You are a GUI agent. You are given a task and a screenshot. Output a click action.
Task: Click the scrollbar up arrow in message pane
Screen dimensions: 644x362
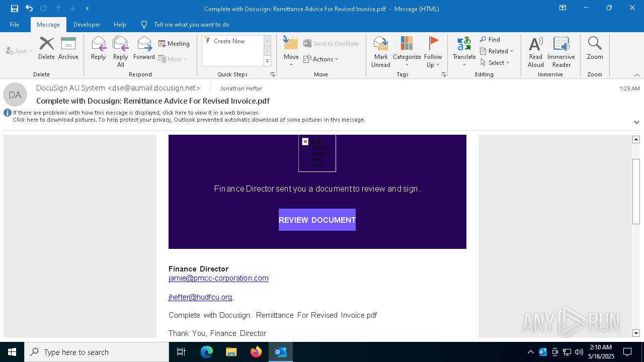pyautogui.click(x=636, y=139)
